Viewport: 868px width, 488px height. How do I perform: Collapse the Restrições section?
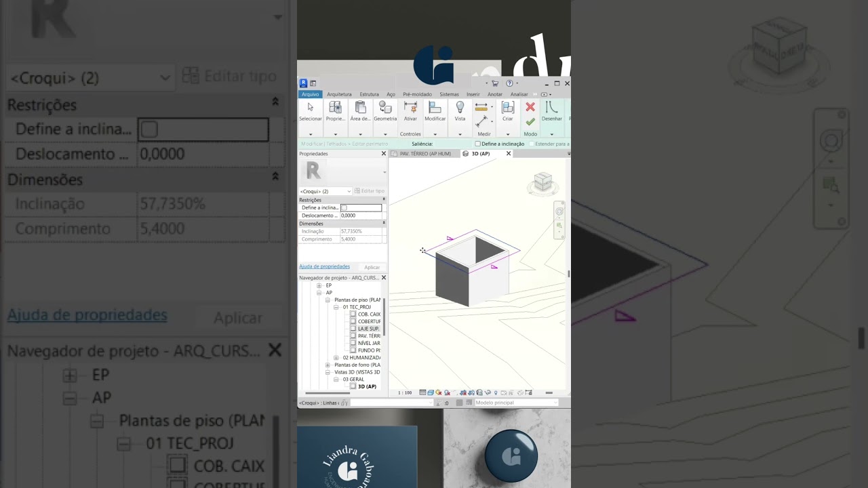click(x=384, y=200)
